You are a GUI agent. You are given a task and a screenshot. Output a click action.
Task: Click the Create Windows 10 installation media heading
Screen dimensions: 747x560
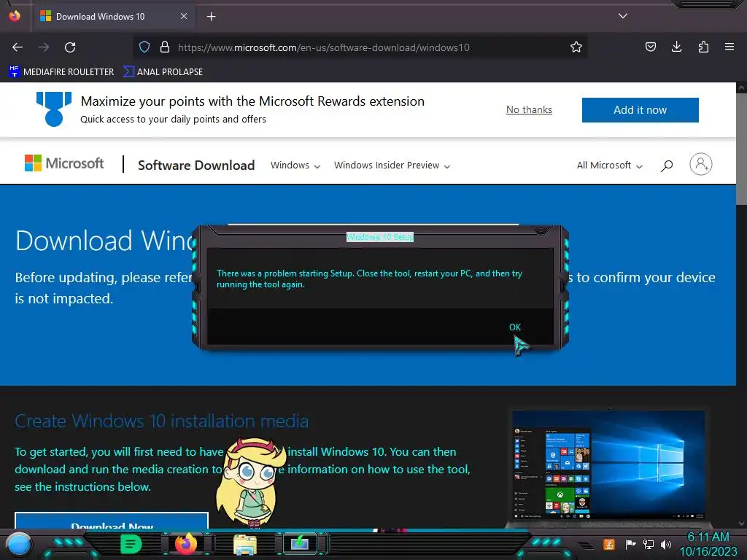161,421
